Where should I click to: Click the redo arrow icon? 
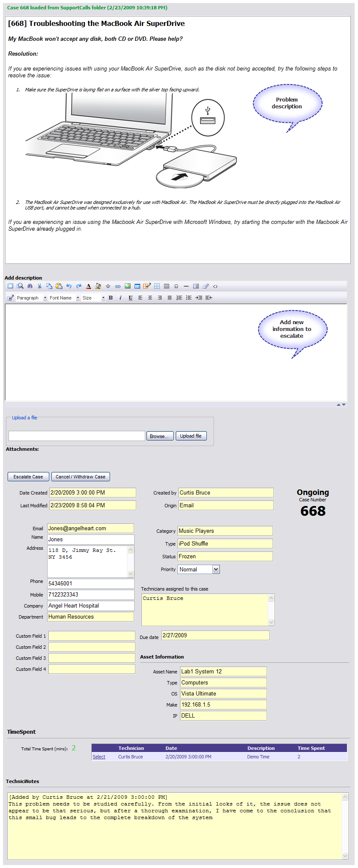(x=79, y=286)
